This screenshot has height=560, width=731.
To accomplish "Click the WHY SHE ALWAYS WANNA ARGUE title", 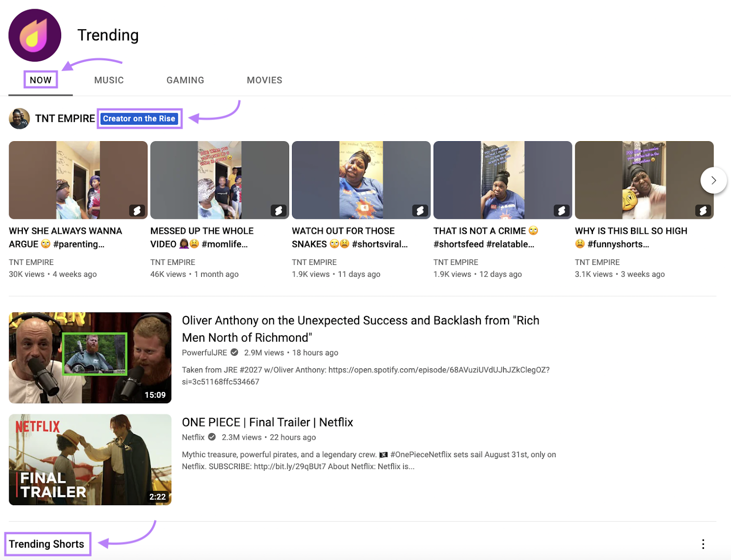I will coord(65,238).
